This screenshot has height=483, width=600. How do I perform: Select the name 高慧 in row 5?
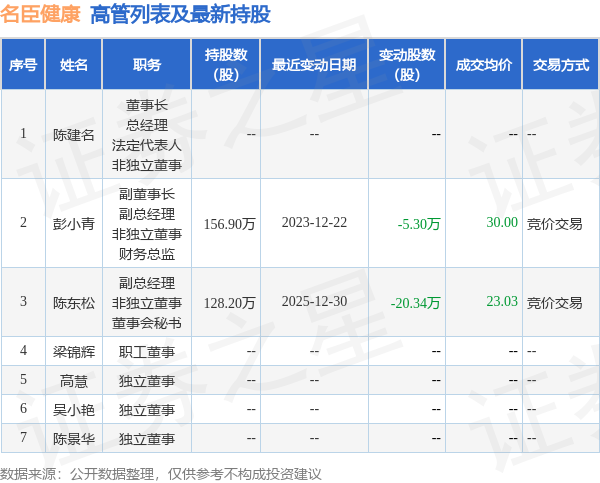pyautogui.click(x=74, y=380)
